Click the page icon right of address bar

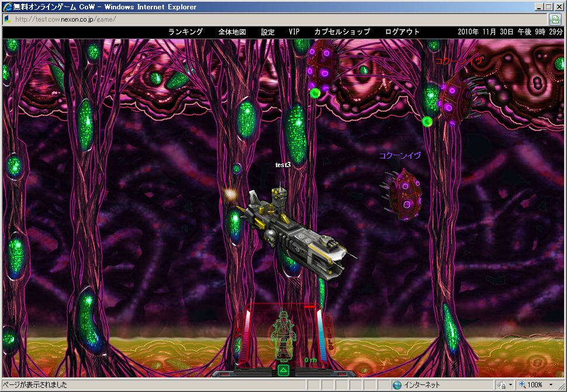point(555,19)
